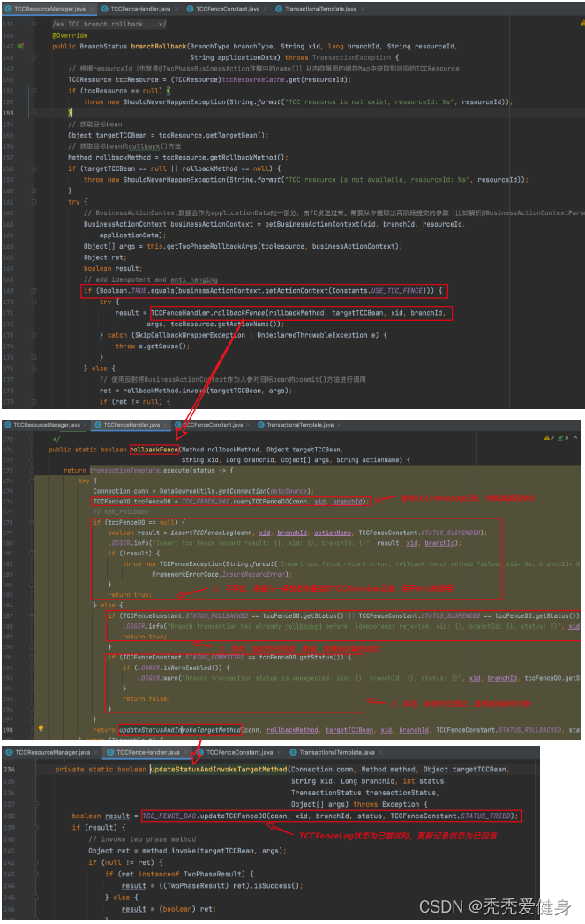The width and height of the screenshot is (585, 924).
Task: Click insertTCCFenceLog call at line 179
Action: 199,533
